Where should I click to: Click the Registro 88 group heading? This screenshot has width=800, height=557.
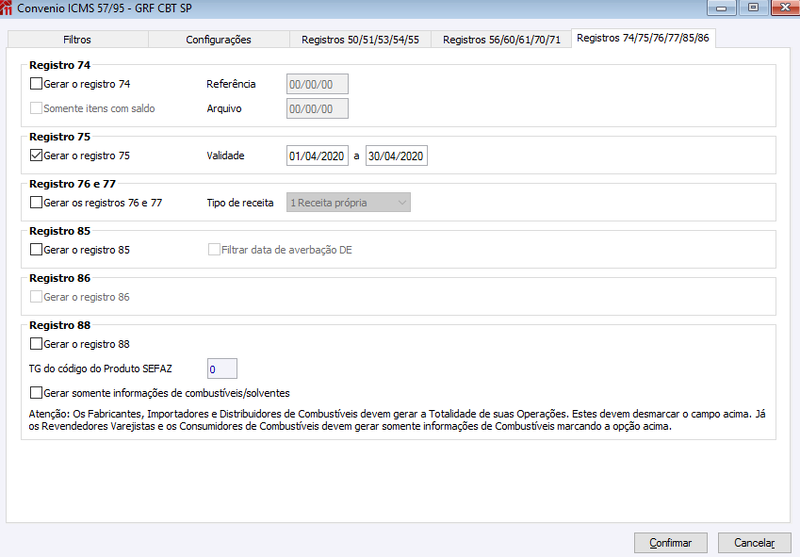pos(60,325)
